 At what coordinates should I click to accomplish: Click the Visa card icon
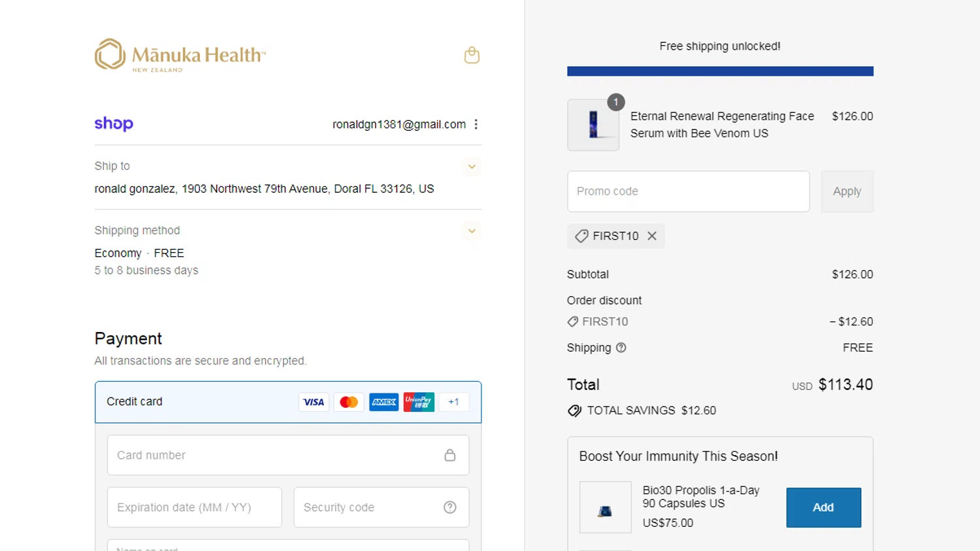click(x=314, y=402)
